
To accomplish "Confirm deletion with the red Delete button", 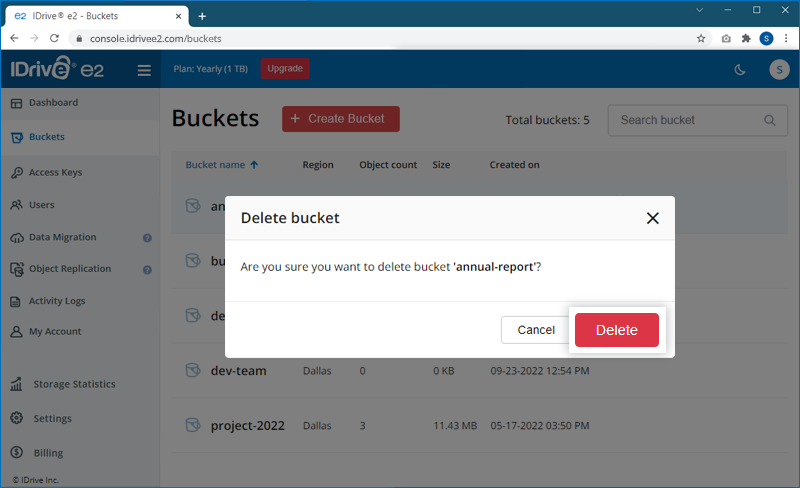I will [616, 330].
